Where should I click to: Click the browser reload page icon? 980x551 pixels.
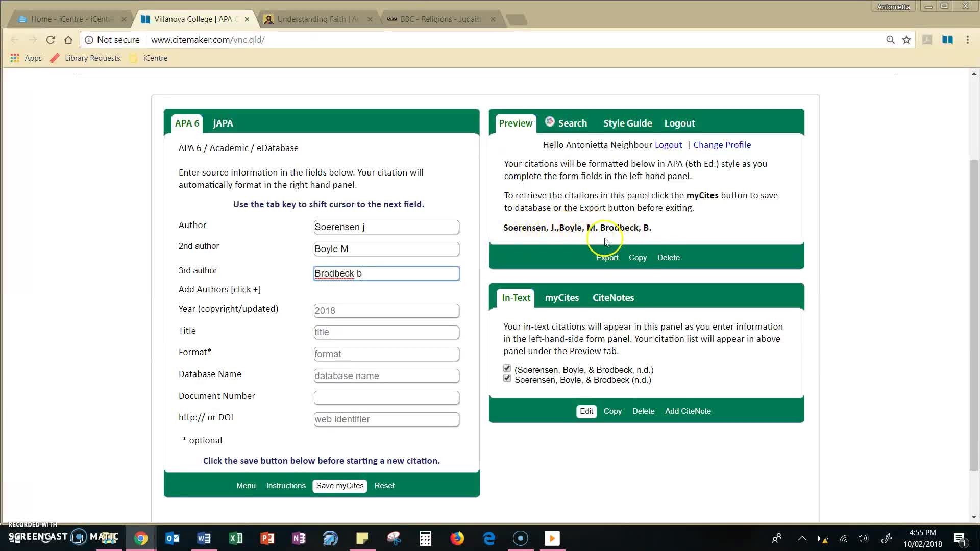click(x=51, y=40)
